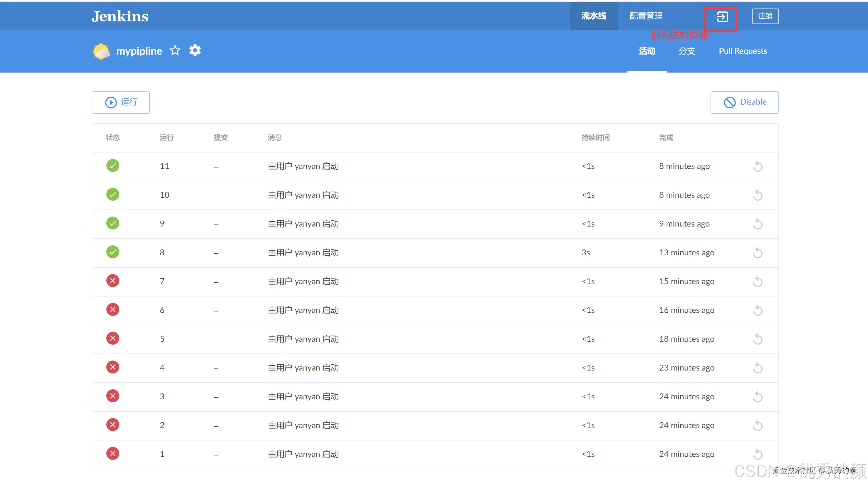Open the Pull Requests tab
Screen dimensions: 868x486
click(743, 51)
